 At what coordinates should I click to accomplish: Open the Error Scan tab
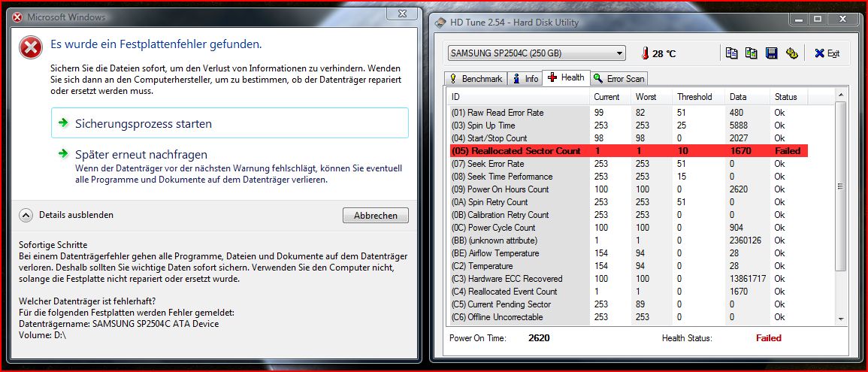point(618,79)
